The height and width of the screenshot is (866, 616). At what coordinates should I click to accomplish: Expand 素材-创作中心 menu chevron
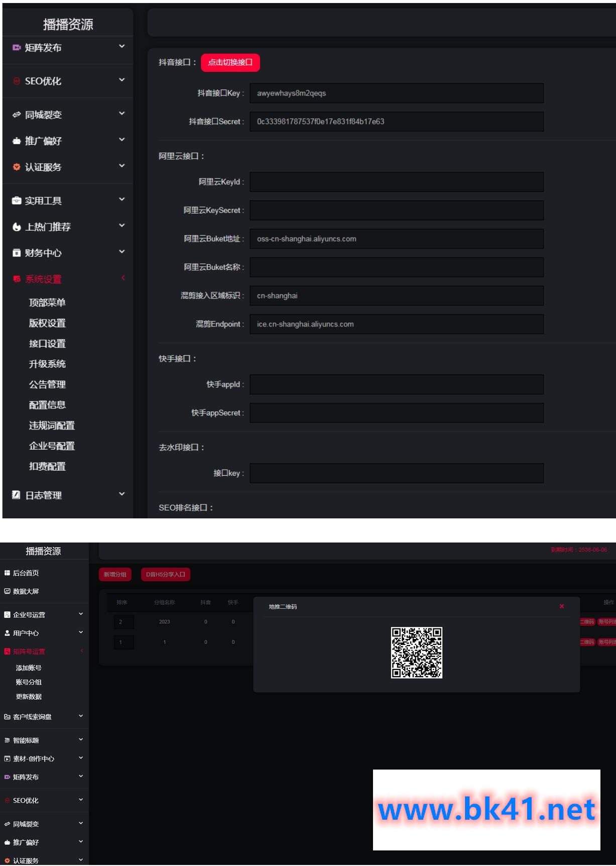[x=81, y=758]
